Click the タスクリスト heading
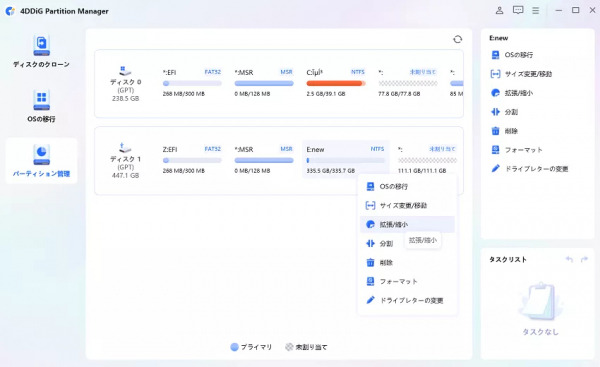 [508, 259]
